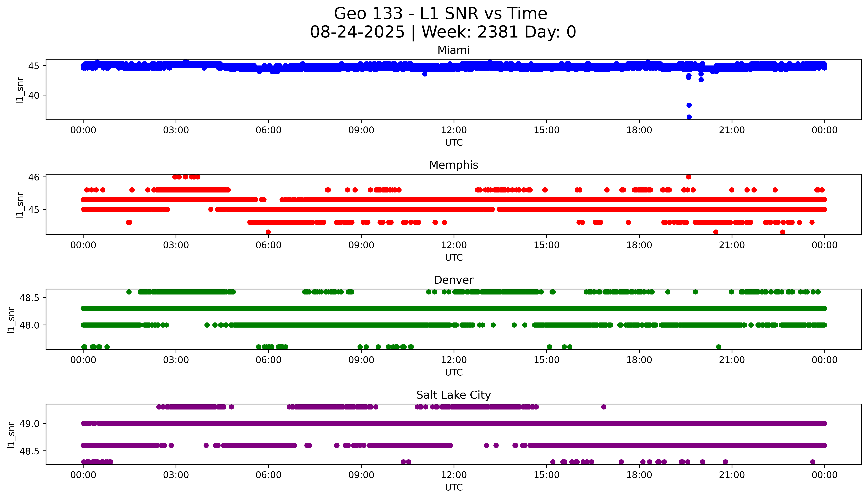Click the Denver subplot title

(453, 280)
